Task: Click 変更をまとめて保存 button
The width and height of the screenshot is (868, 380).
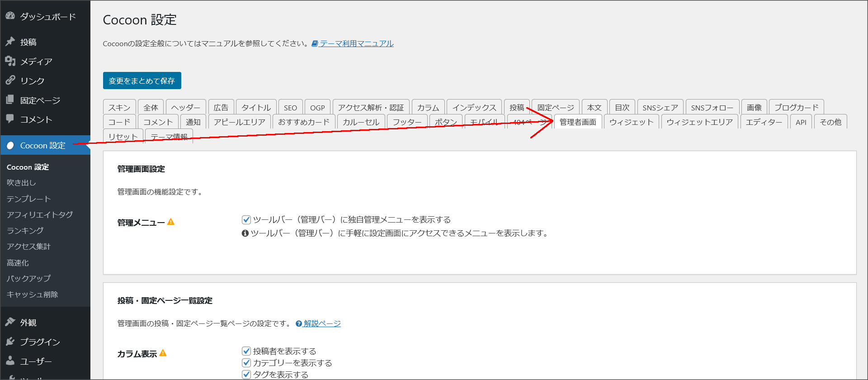Action: [142, 81]
